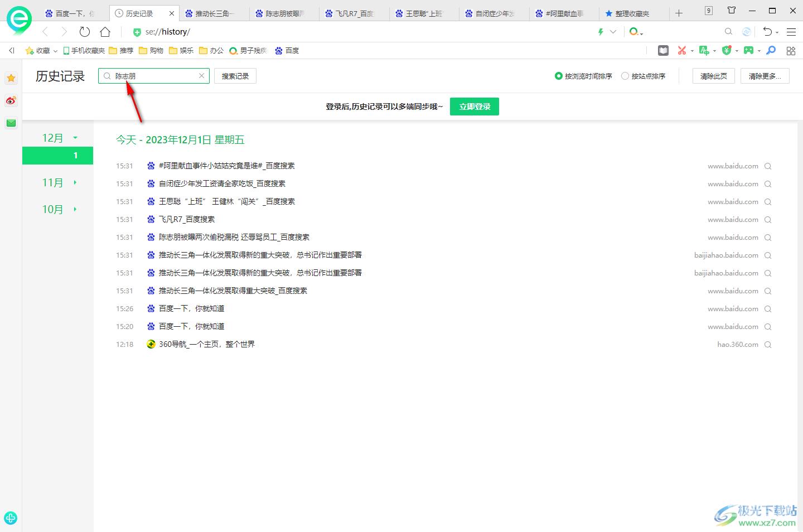Open the search engine dropdown arrow
The height and width of the screenshot is (532, 803).
pyautogui.click(x=642, y=34)
